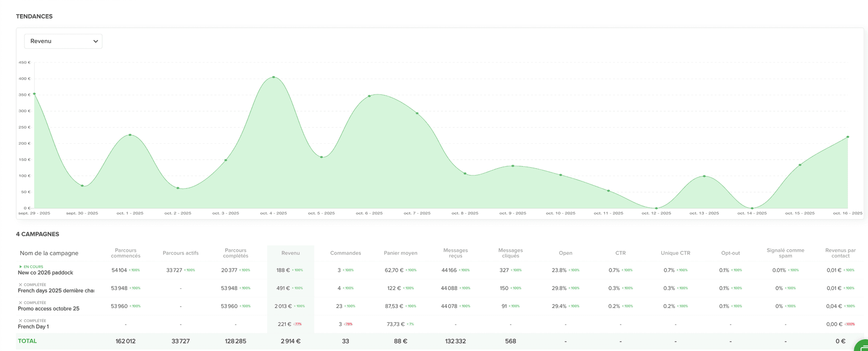Screen dimensions: 868x351
Task: Select the oct. 4 peak data point on chart
Action: 274,77
